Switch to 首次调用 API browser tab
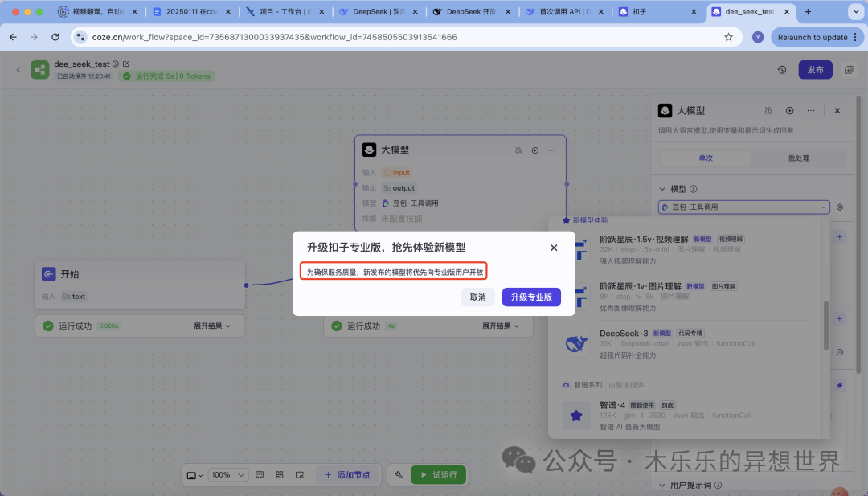868x496 pixels. (565, 11)
